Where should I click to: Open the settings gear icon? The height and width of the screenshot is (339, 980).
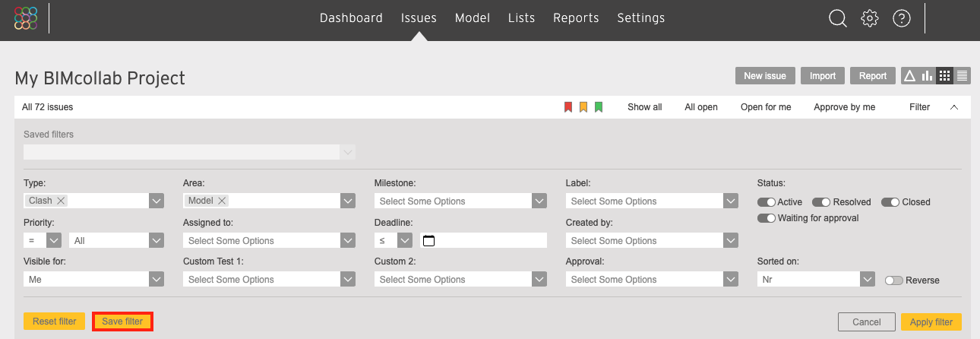tap(869, 18)
